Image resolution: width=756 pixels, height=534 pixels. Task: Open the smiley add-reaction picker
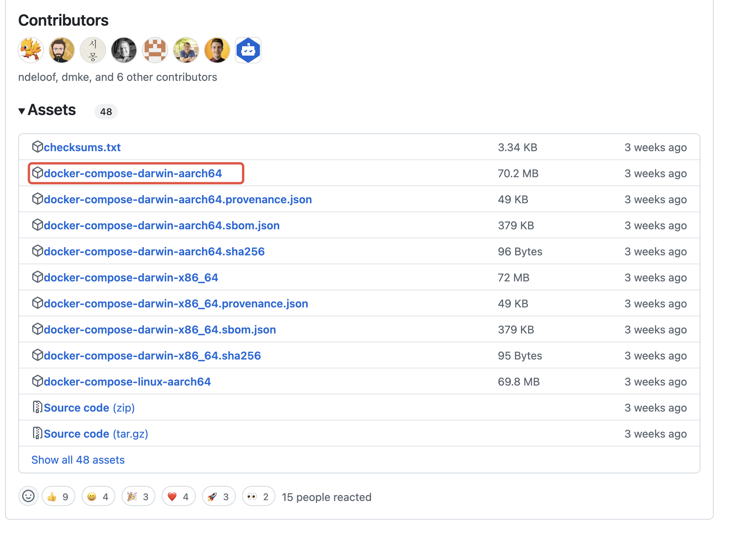pos(28,496)
